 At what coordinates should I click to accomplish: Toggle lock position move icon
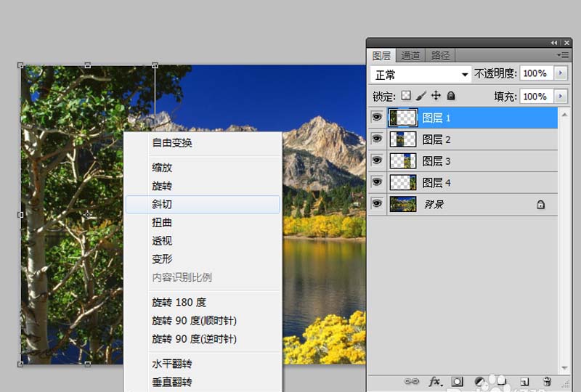(x=436, y=96)
